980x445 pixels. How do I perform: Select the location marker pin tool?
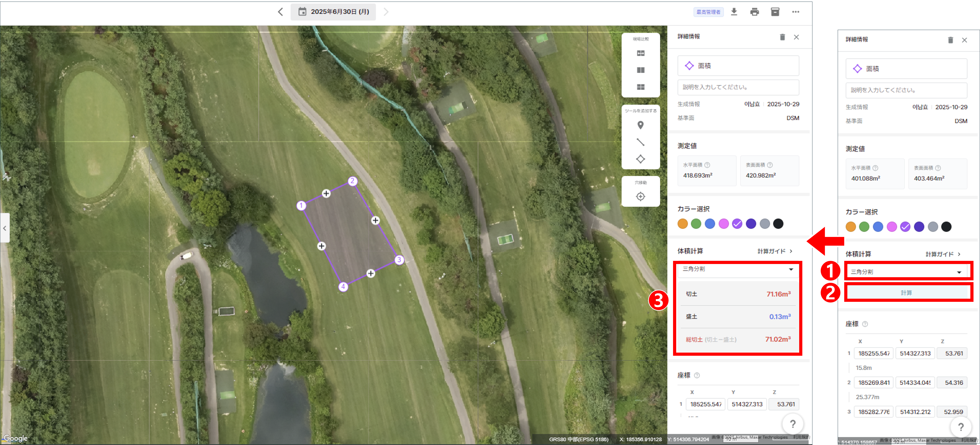pos(640,125)
